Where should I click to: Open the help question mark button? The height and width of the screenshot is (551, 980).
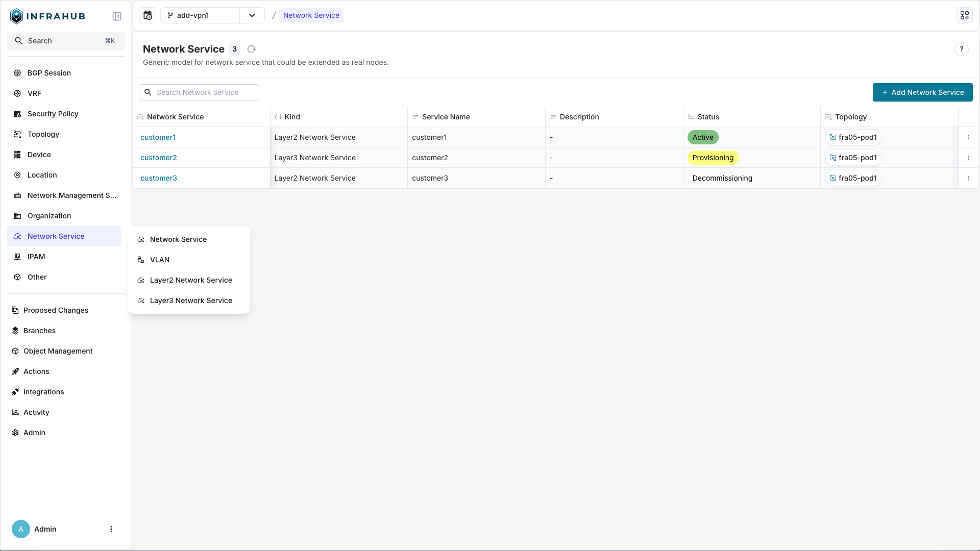pyautogui.click(x=961, y=49)
